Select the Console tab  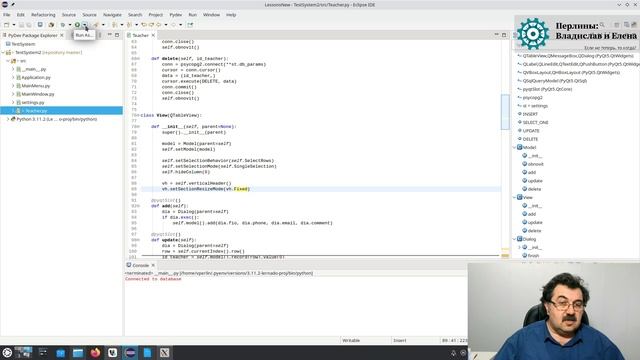coord(140,265)
